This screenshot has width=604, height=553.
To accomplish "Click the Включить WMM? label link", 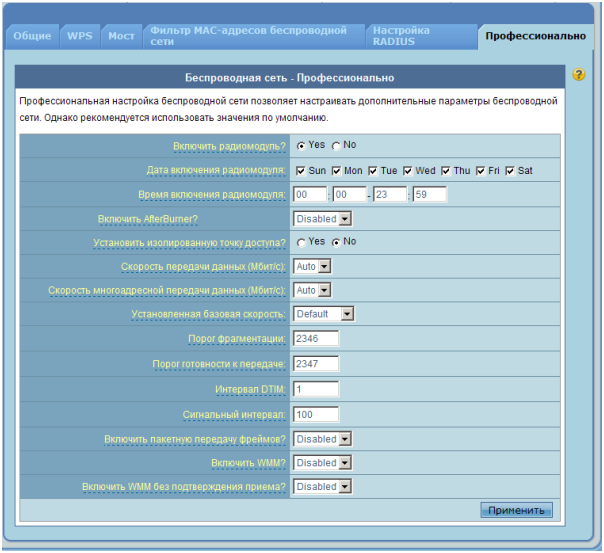I will (248, 463).
